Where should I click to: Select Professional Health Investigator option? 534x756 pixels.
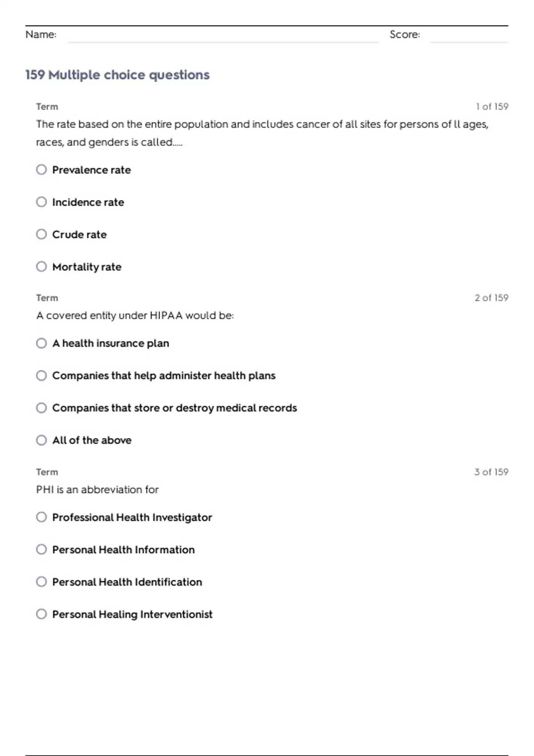41,517
